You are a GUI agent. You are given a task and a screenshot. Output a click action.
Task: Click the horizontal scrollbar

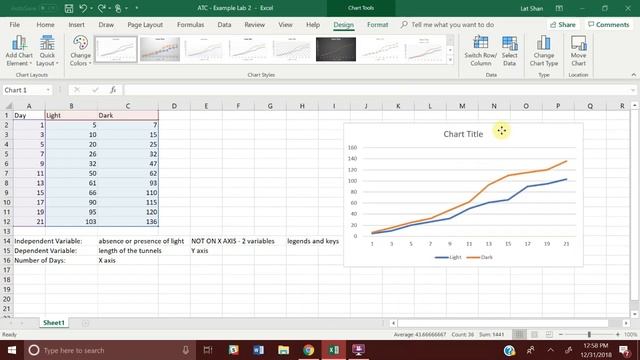coord(503,323)
